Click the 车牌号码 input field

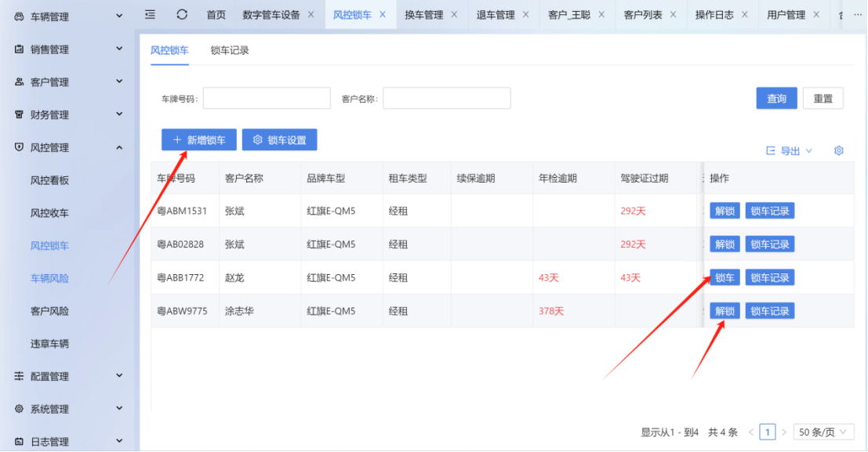point(267,99)
